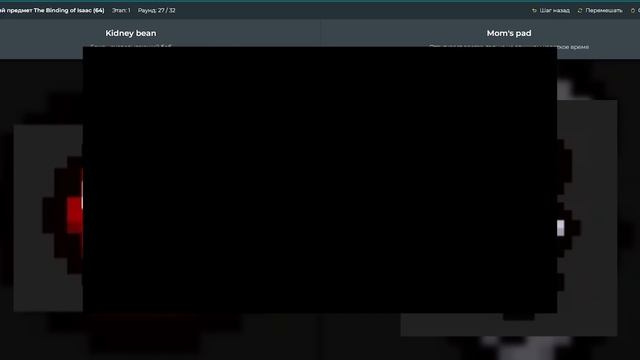Click the undo arrow icon before 'Шаг назад'

(x=534, y=11)
